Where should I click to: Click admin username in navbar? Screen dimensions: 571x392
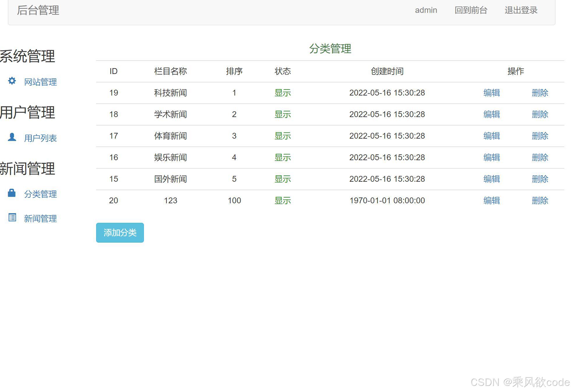[426, 10]
